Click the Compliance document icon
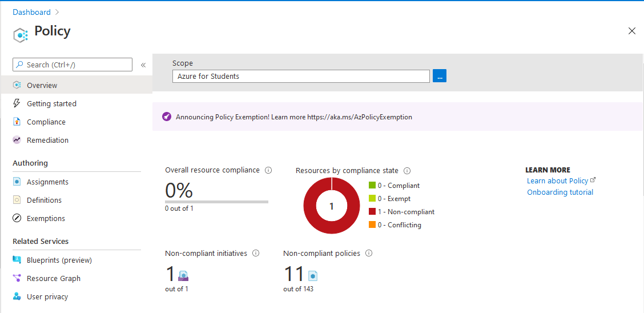The width and height of the screenshot is (644, 313). pos(17,122)
